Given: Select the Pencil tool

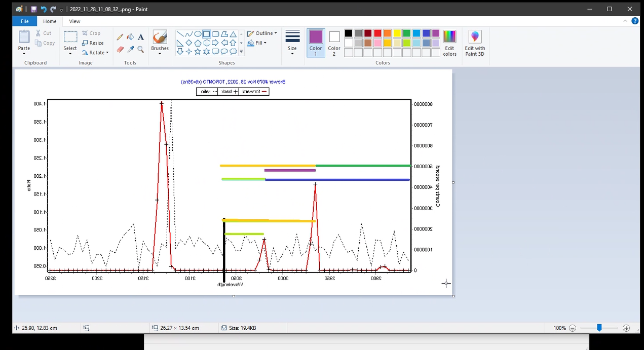Looking at the screenshot, I should (120, 37).
